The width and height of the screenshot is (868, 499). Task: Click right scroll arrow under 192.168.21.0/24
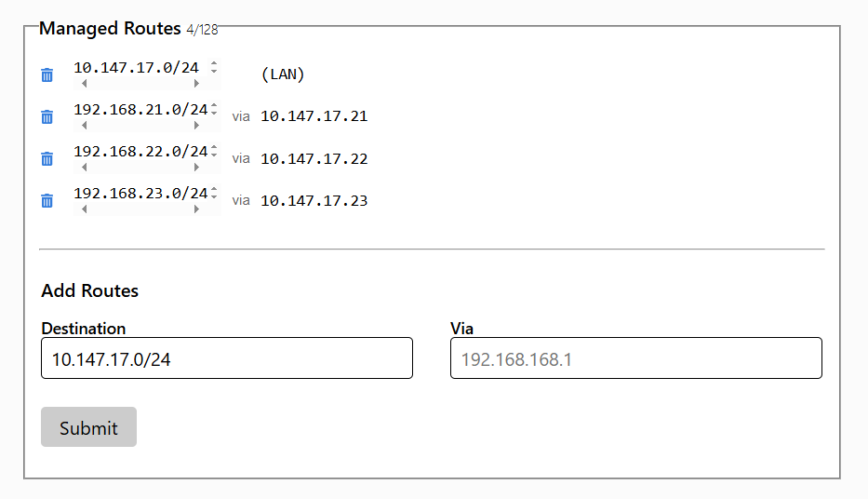(x=196, y=126)
